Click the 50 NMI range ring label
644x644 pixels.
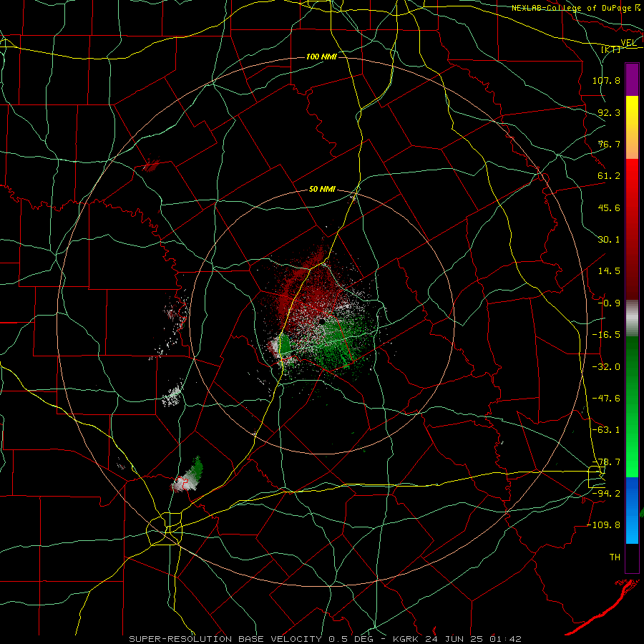click(x=322, y=190)
